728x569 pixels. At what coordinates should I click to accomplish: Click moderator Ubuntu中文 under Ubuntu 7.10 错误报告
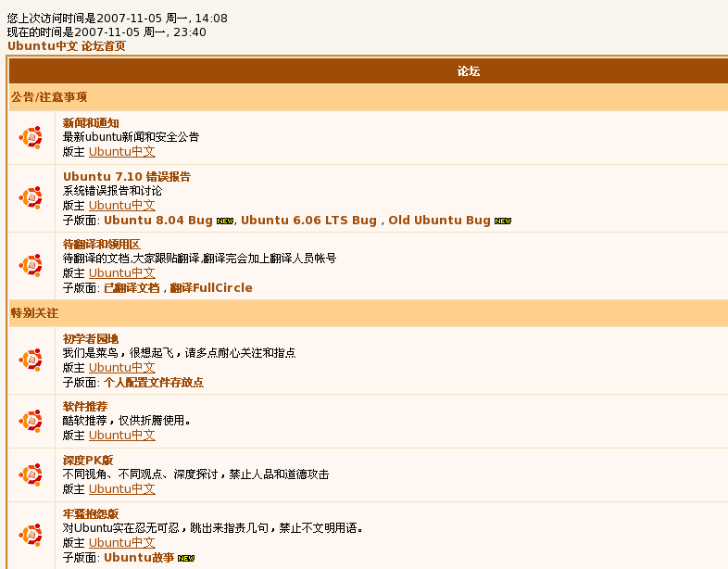coord(122,206)
